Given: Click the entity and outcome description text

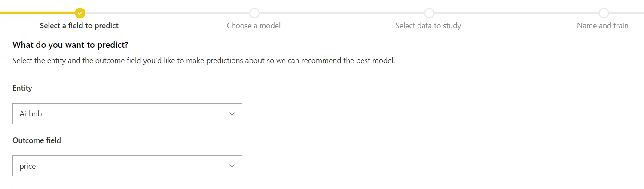Looking at the screenshot, I should click(x=204, y=61).
